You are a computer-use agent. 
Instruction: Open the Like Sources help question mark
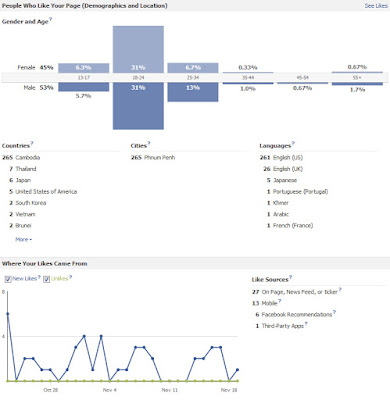291,277
